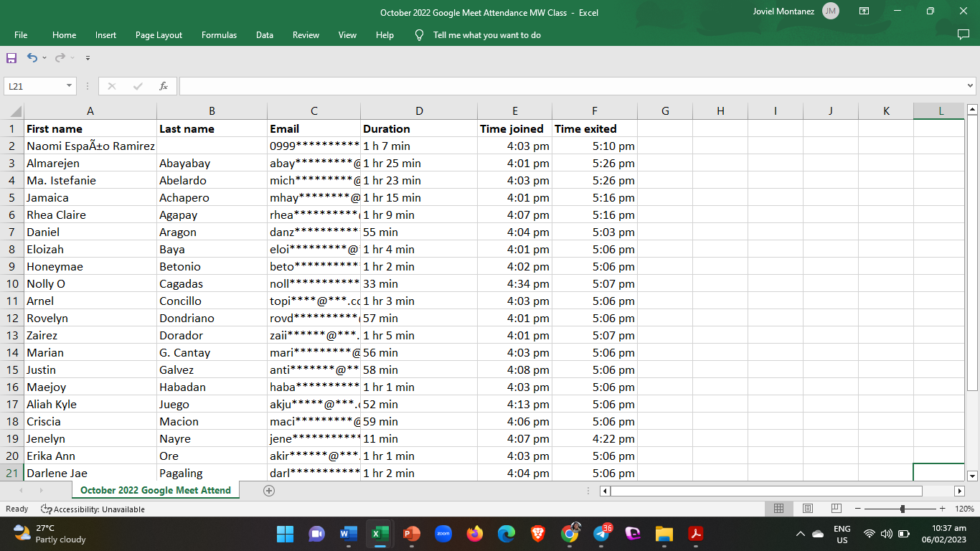The height and width of the screenshot is (551, 980).
Task: Click the Tell me lightbulb icon
Action: (x=420, y=35)
